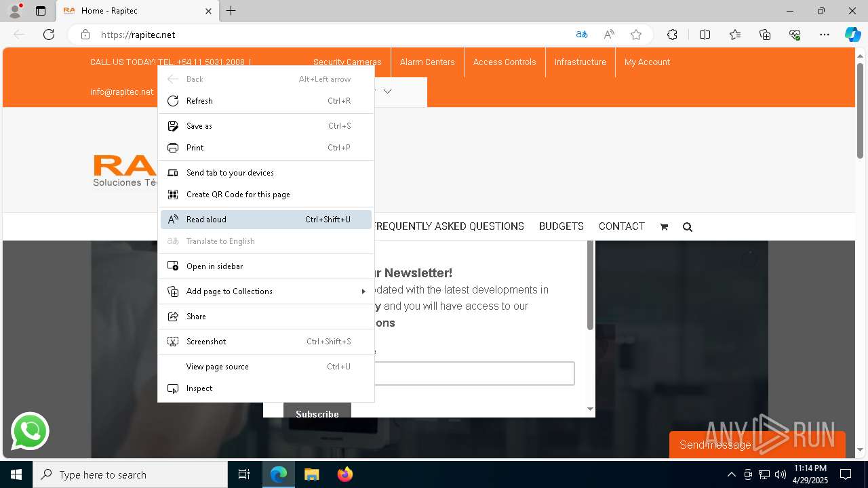Expand Add page to Collections submenu
Image resolution: width=868 pixels, height=488 pixels.
pos(266,291)
